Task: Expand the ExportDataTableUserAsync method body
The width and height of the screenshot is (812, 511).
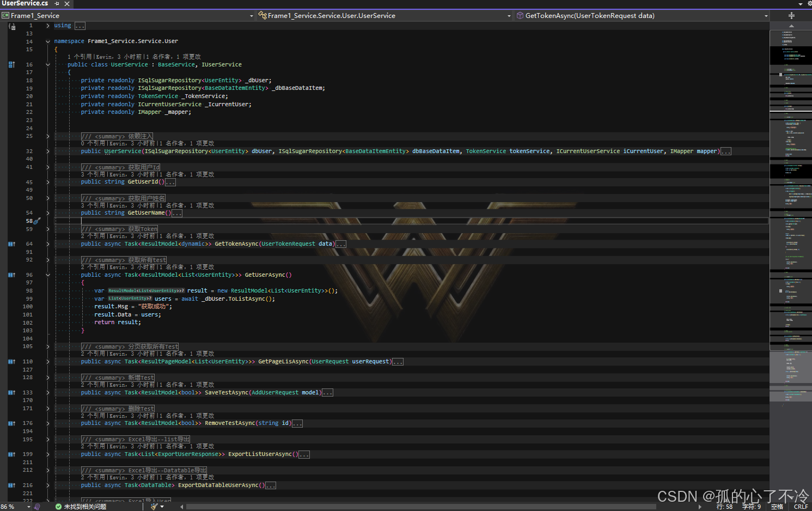Action: (x=48, y=485)
